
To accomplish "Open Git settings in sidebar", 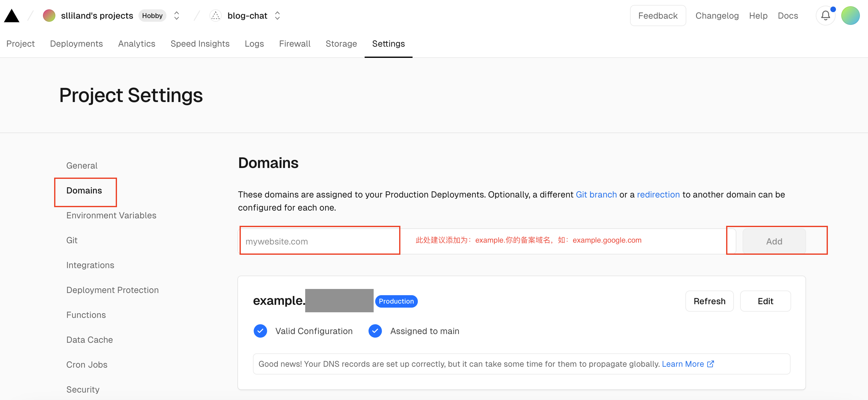I will point(72,240).
